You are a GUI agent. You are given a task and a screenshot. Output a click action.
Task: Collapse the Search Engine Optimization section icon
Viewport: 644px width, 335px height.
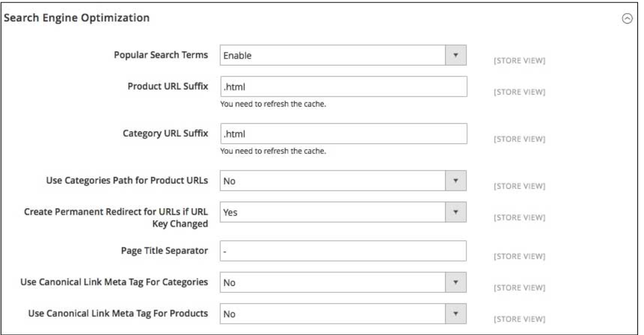click(x=630, y=18)
